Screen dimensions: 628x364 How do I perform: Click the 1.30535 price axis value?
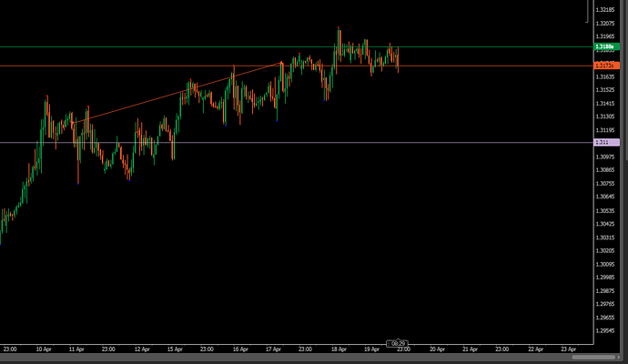point(605,210)
